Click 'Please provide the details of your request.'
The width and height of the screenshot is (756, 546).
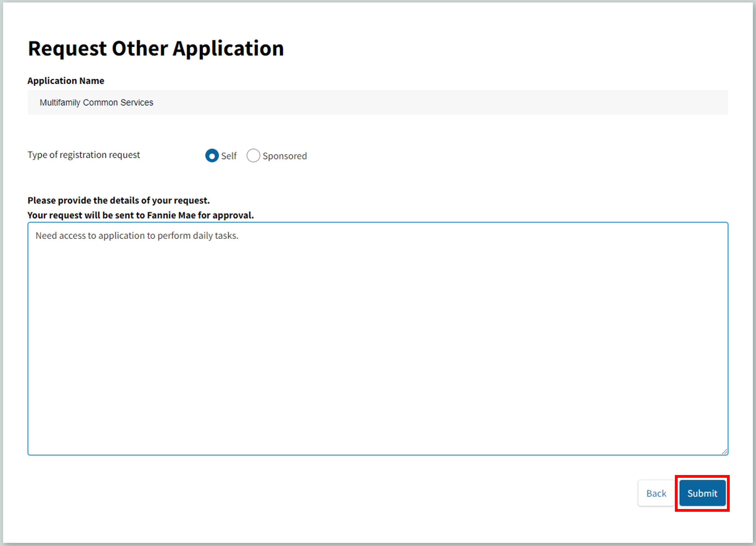point(119,200)
